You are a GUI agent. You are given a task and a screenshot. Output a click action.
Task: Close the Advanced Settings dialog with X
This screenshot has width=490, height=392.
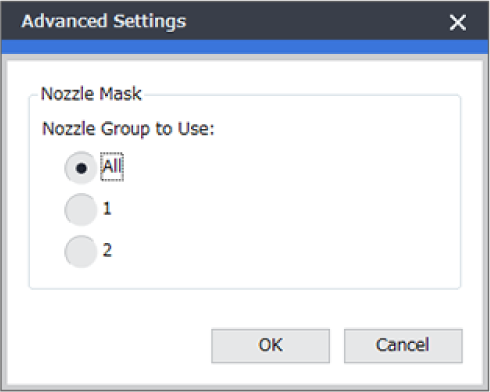[457, 23]
